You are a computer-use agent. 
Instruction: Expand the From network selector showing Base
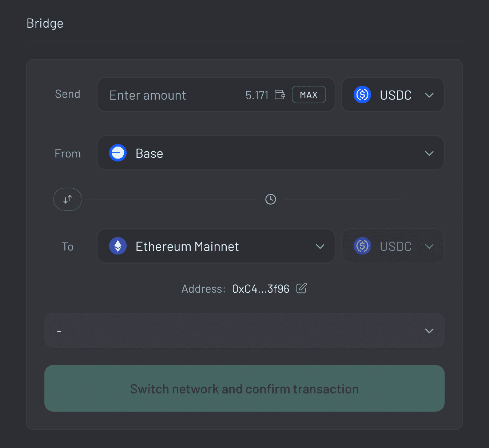pyautogui.click(x=429, y=153)
